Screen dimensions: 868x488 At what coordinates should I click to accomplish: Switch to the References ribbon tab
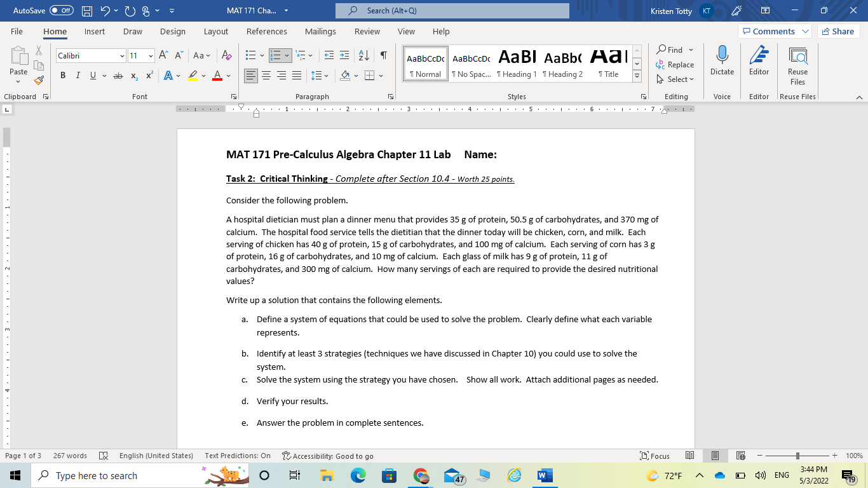pyautogui.click(x=267, y=31)
